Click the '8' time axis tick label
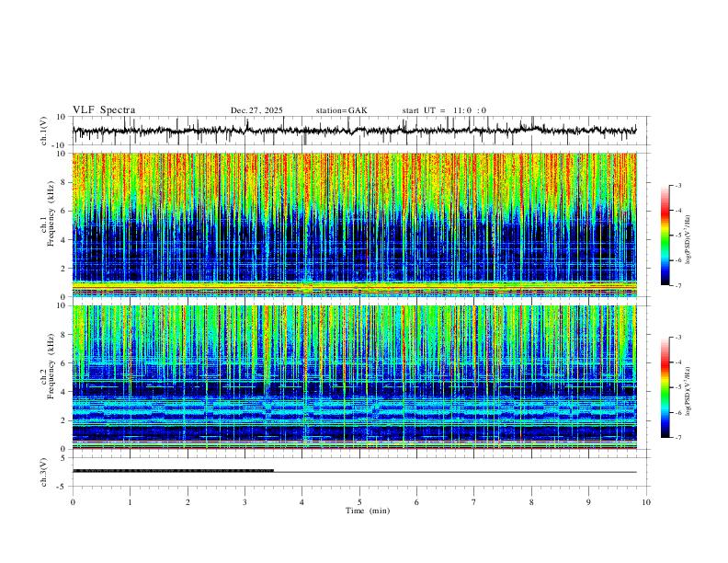The width and height of the screenshot is (728, 563). (x=531, y=502)
